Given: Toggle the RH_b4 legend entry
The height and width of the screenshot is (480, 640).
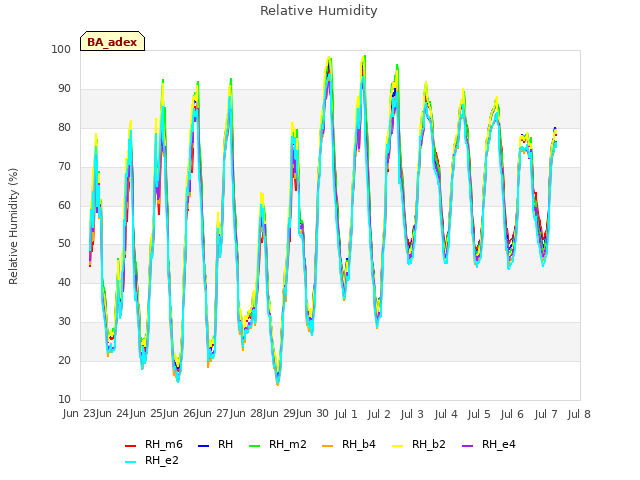Looking at the screenshot, I should [x=349, y=444].
